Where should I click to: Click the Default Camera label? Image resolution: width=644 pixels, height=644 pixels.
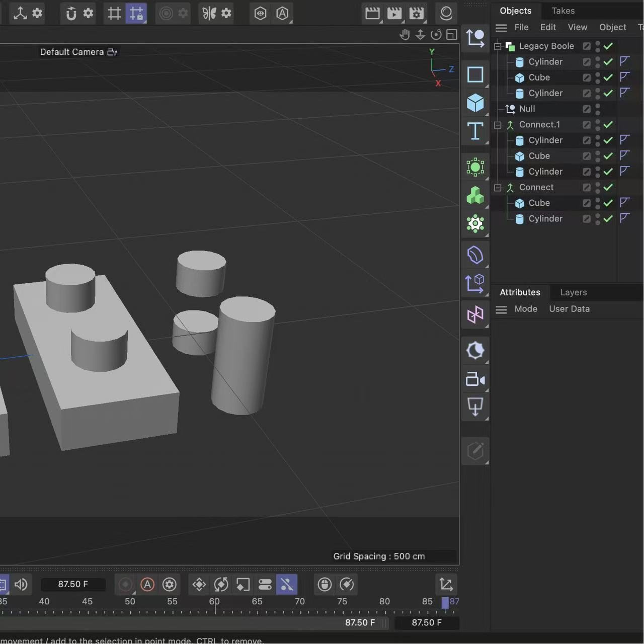click(x=71, y=51)
